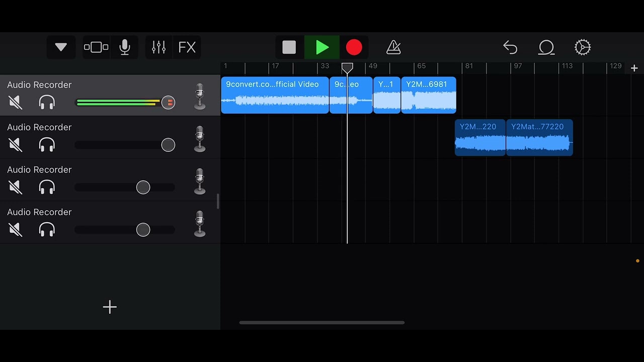The height and width of the screenshot is (362, 644).
Task: Open the microphone instrument view
Action: (x=125, y=47)
